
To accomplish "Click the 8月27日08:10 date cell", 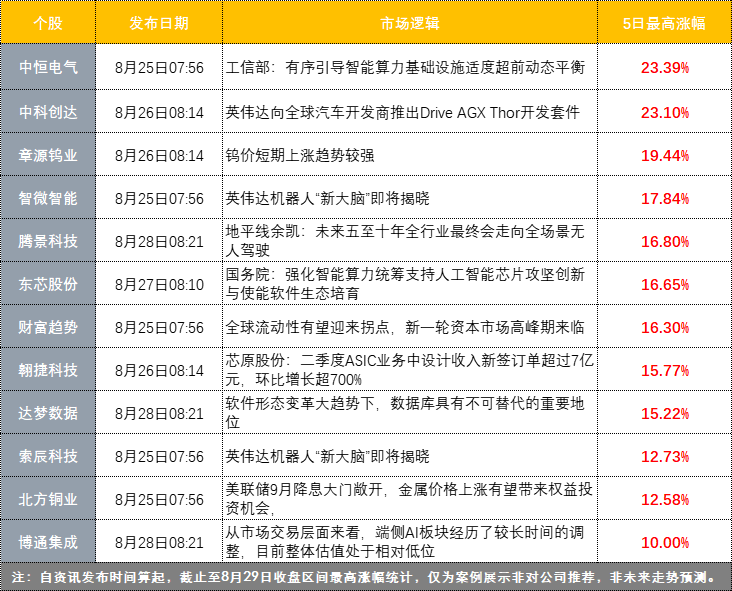I will (x=159, y=284).
